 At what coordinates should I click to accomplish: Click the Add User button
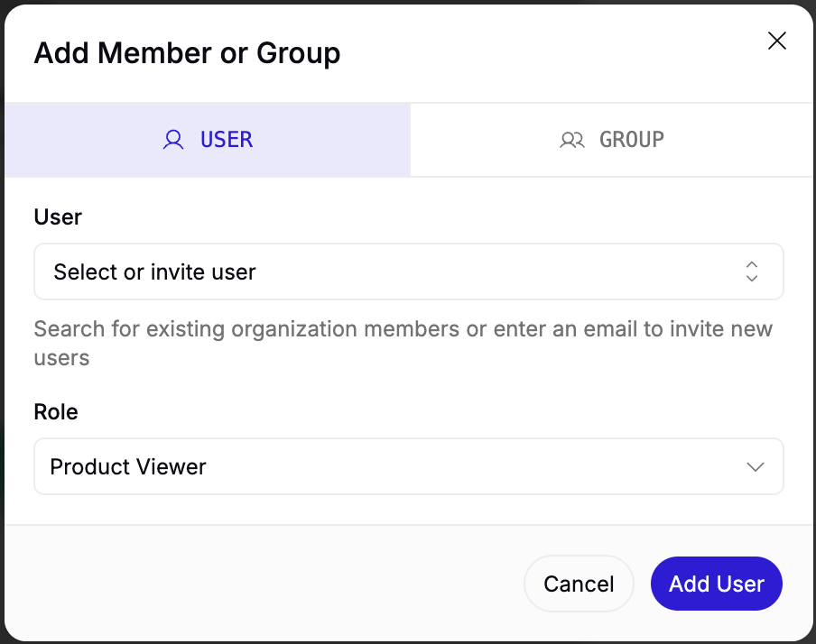tap(716, 584)
